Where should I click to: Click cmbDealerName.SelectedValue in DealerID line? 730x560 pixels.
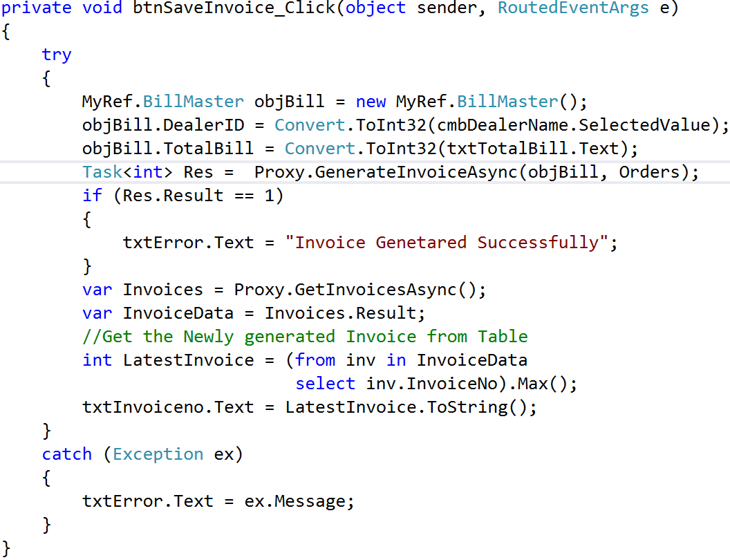click(x=574, y=125)
